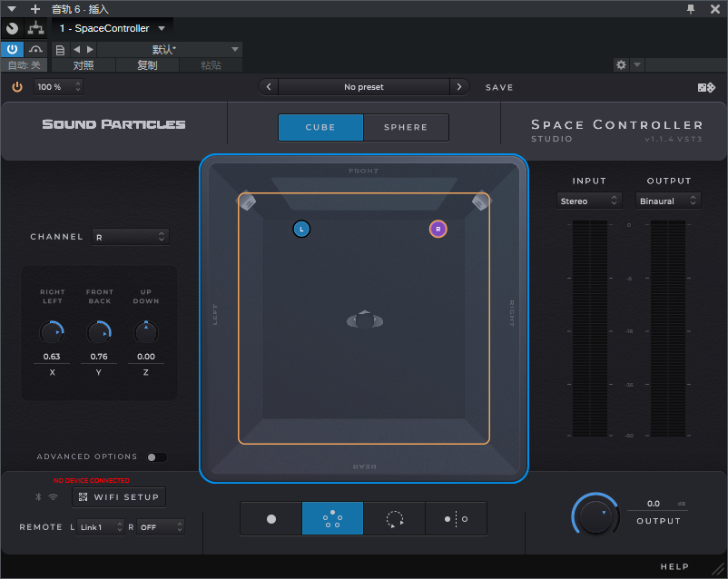Viewport: 728px width, 579px height.
Task: Click the OUTPUT gain knob
Action: pyautogui.click(x=595, y=516)
